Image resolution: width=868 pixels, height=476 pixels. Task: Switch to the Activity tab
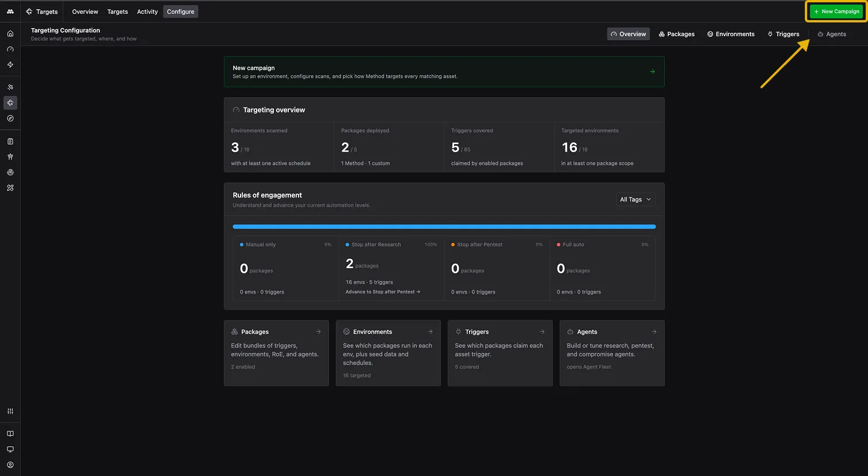pos(148,11)
